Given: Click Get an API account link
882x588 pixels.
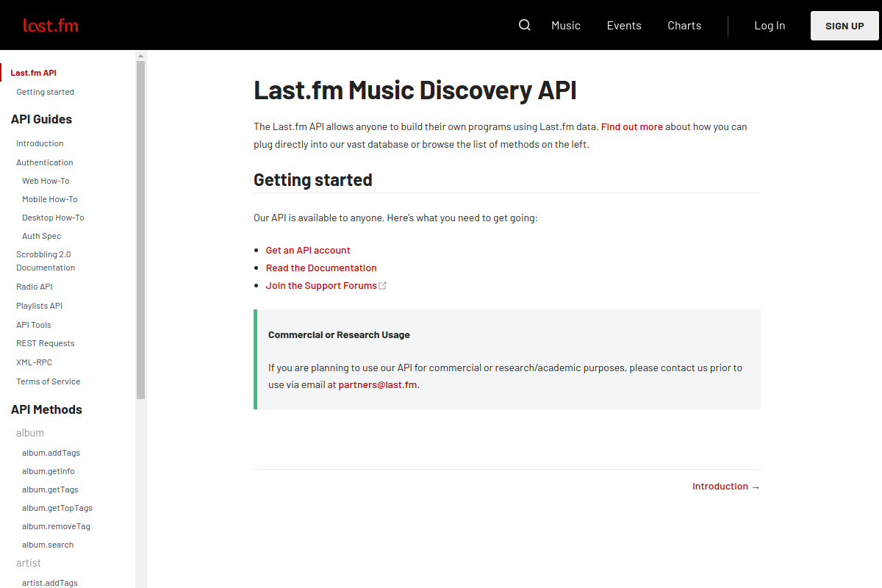Looking at the screenshot, I should point(308,250).
